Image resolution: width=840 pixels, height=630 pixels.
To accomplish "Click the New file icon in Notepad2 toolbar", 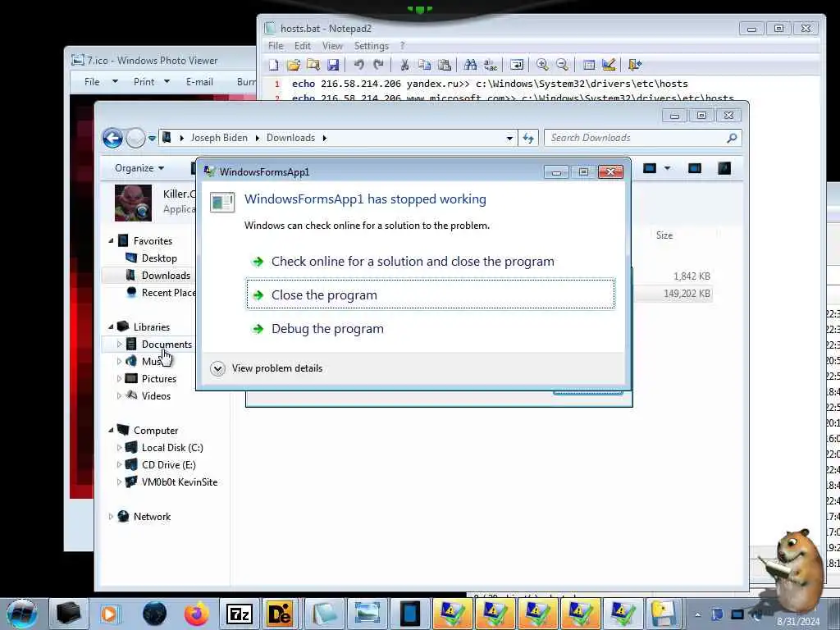I will tap(273, 65).
